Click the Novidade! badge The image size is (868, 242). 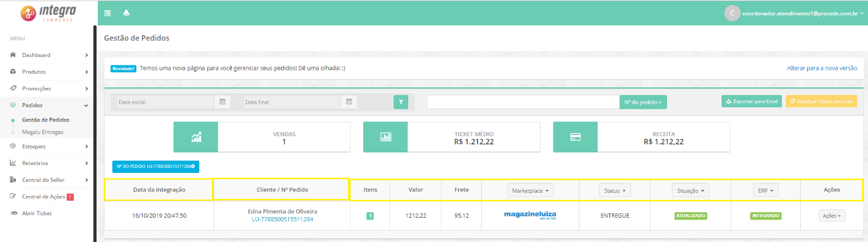pos(123,69)
